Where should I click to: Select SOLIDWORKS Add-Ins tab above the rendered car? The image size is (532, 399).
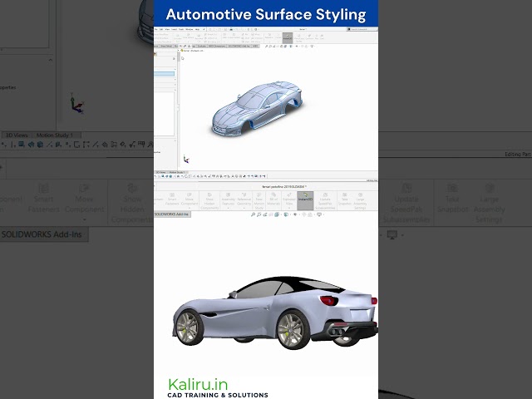click(172, 214)
